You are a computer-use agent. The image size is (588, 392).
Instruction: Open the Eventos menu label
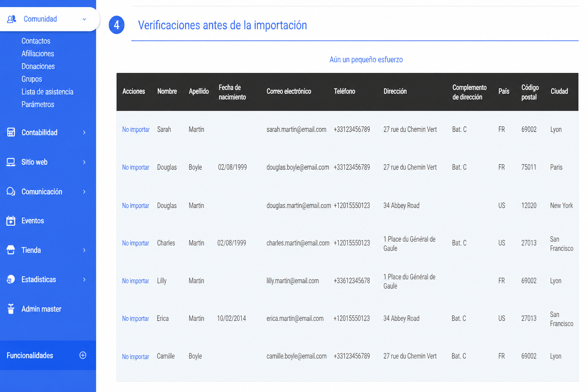pyautogui.click(x=33, y=221)
